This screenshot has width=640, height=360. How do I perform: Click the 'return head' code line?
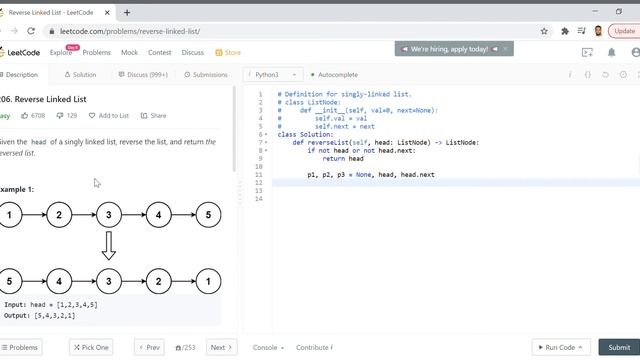(343, 159)
